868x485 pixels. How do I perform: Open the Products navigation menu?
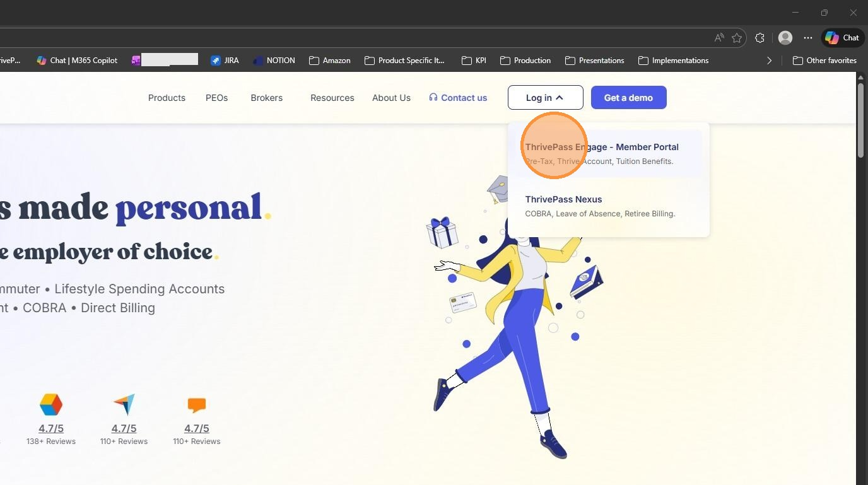click(x=167, y=98)
